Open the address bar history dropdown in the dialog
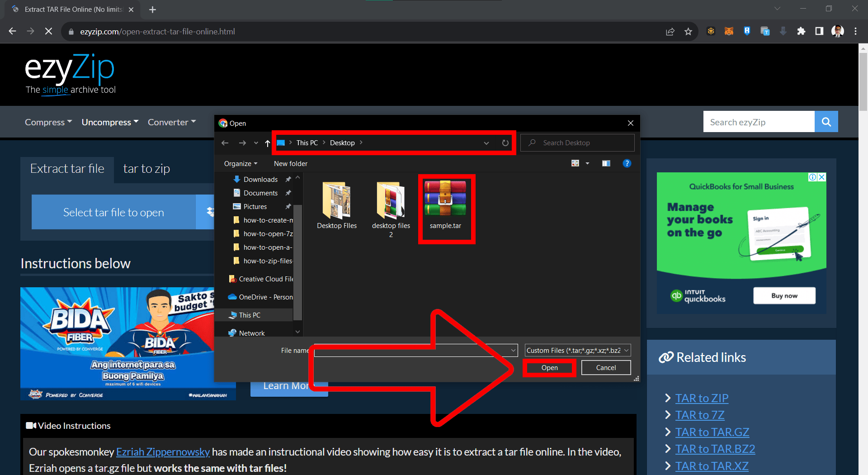868x475 pixels. [x=486, y=142]
